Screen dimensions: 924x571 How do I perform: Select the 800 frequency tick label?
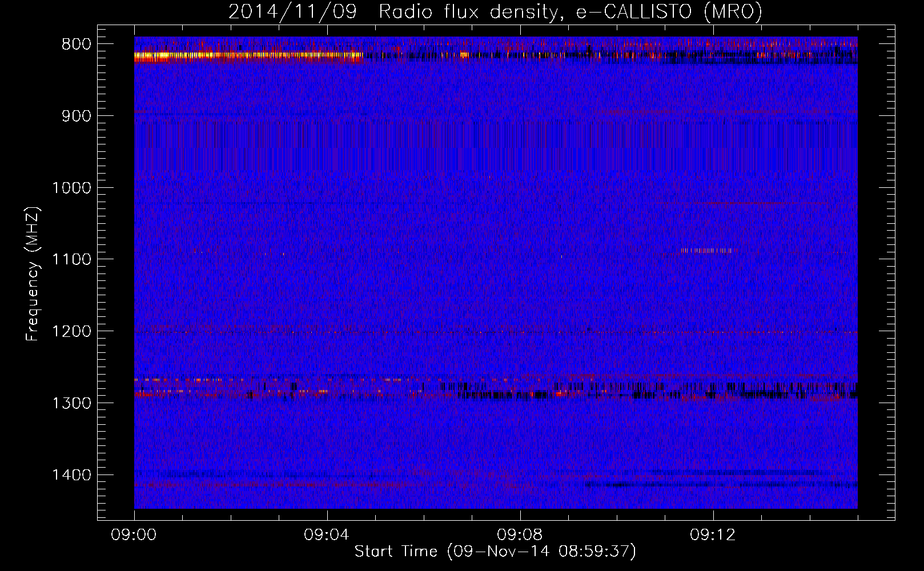pyautogui.click(x=77, y=45)
